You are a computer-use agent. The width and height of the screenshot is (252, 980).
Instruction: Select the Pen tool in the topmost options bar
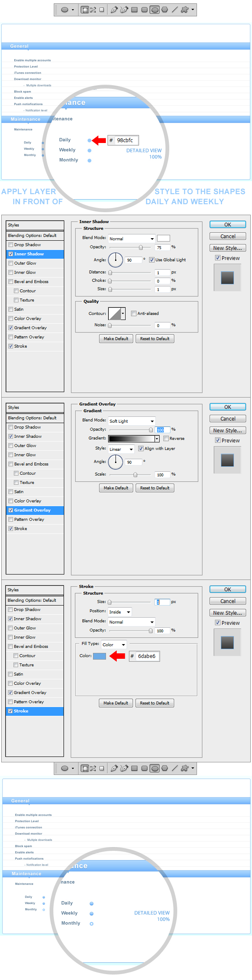click(114, 10)
